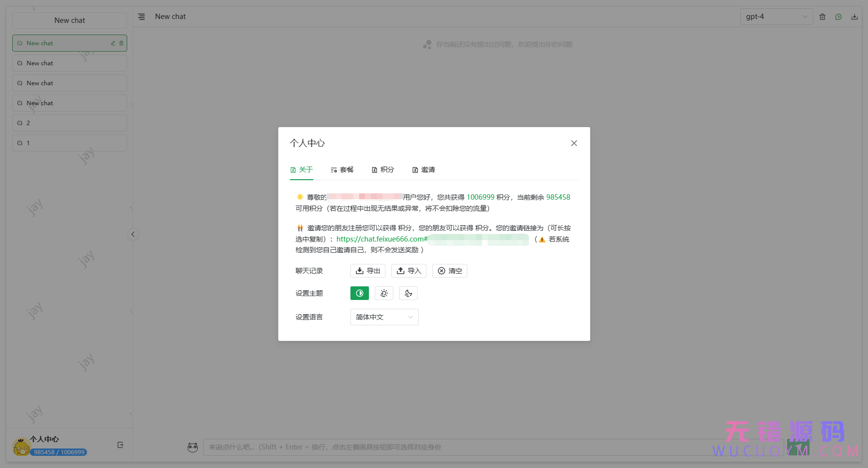The height and width of the screenshot is (468, 868).
Task: Open chat history with the green clock icon
Action: 838,16
